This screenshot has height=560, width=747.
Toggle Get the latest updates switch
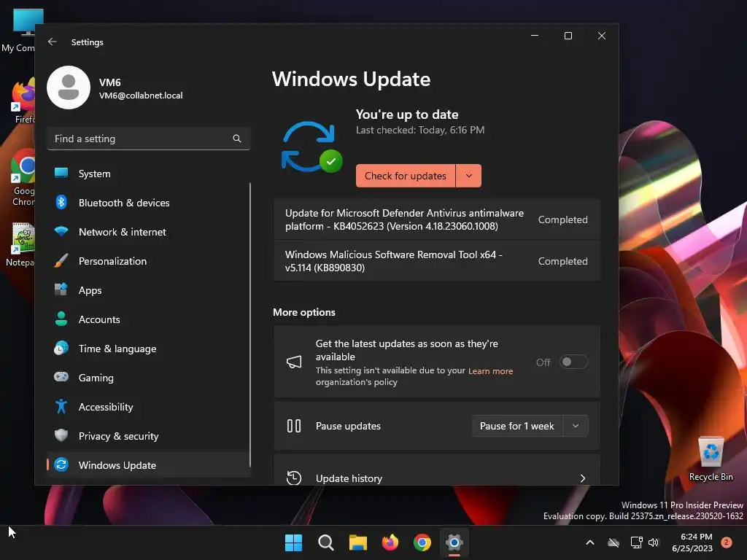coord(573,362)
